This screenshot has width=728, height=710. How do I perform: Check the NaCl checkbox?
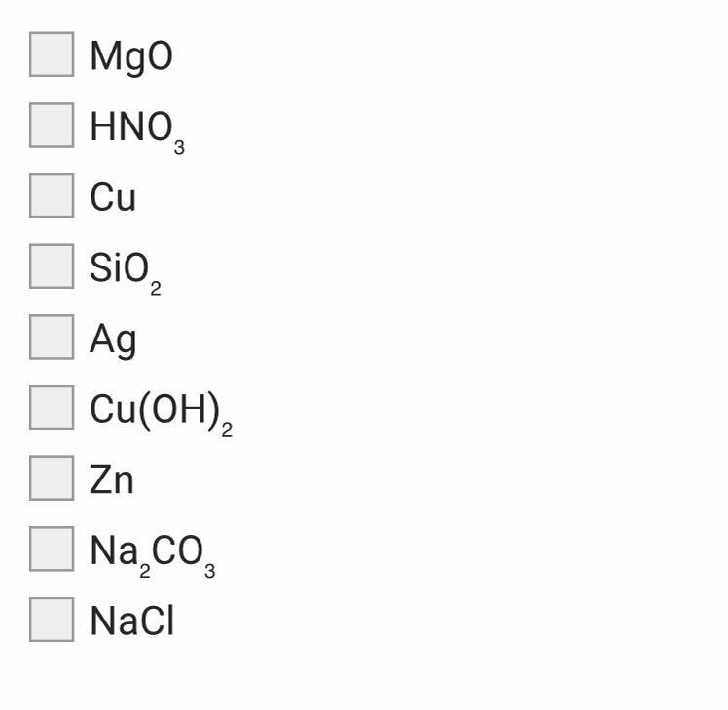coord(52,620)
